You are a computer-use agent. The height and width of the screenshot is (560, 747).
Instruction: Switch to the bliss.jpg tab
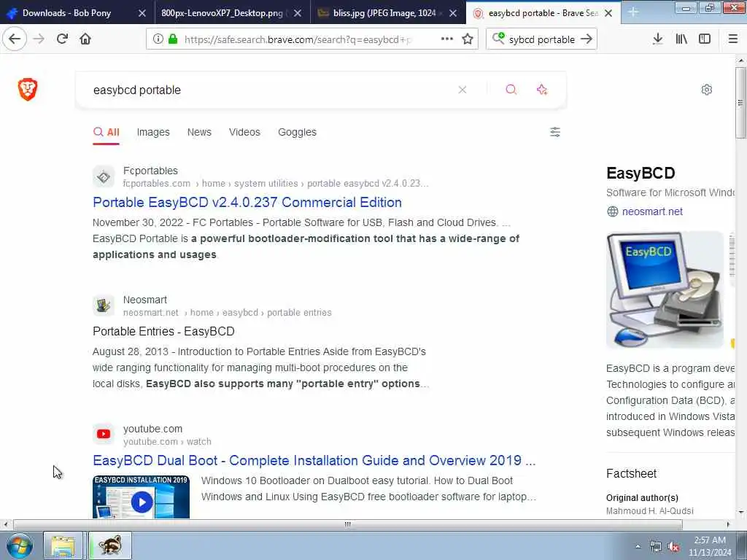tap(384, 13)
